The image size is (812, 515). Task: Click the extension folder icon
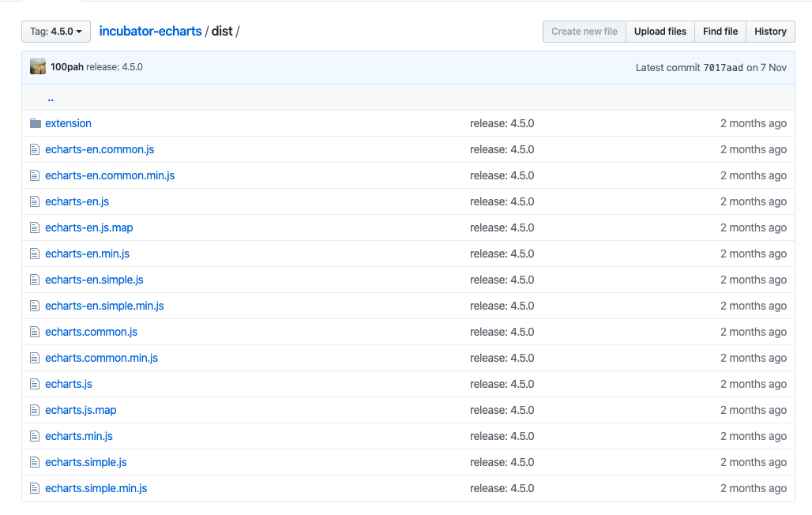click(x=36, y=123)
